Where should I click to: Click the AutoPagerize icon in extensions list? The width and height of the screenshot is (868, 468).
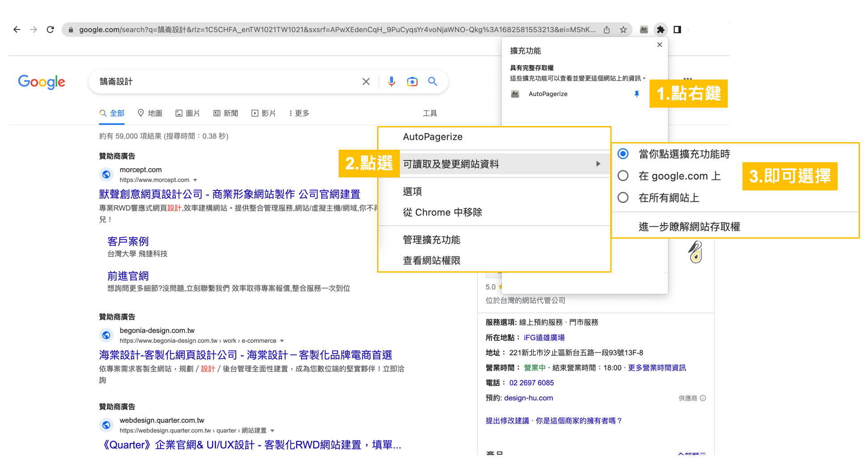515,94
